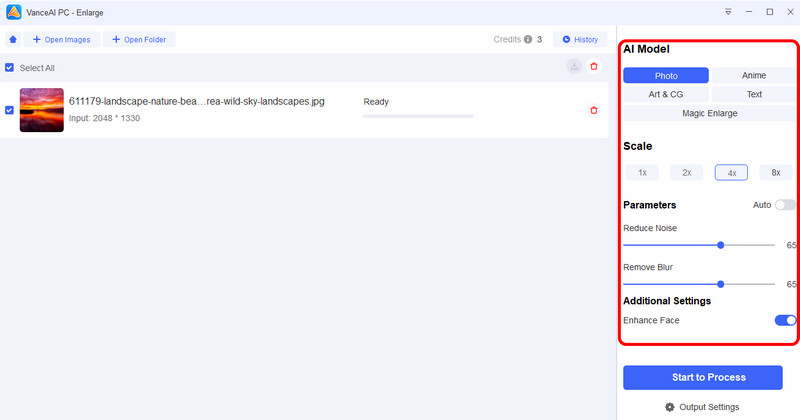Image resolution: width=800 pixels, height=420 pixels.
Task: Delete the landscape image using its trash icon
Action: click(594, 110)
